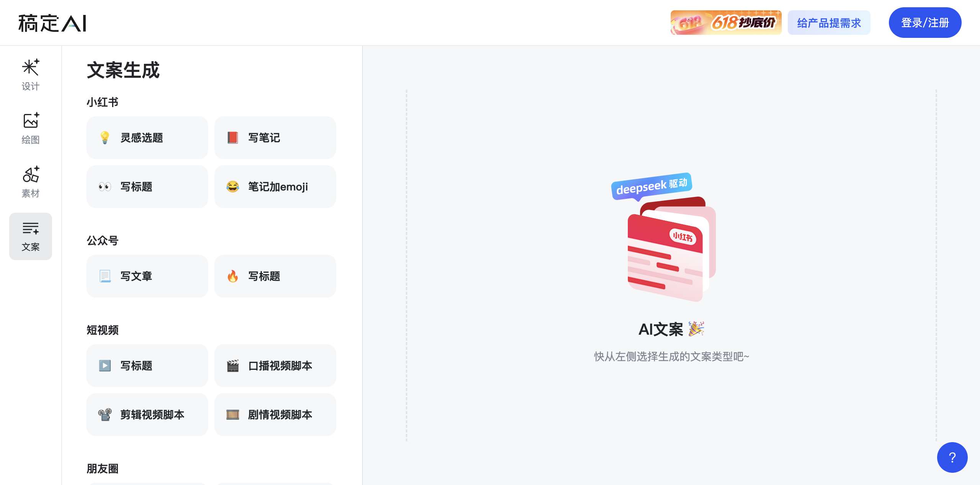
Task: Open 写文章 under 公众号
Action: click(147, 276)
